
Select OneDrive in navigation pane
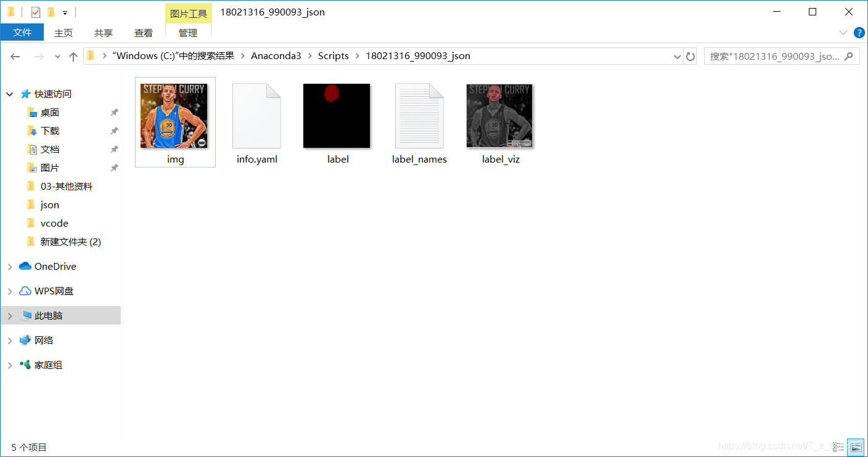(55, 267)
